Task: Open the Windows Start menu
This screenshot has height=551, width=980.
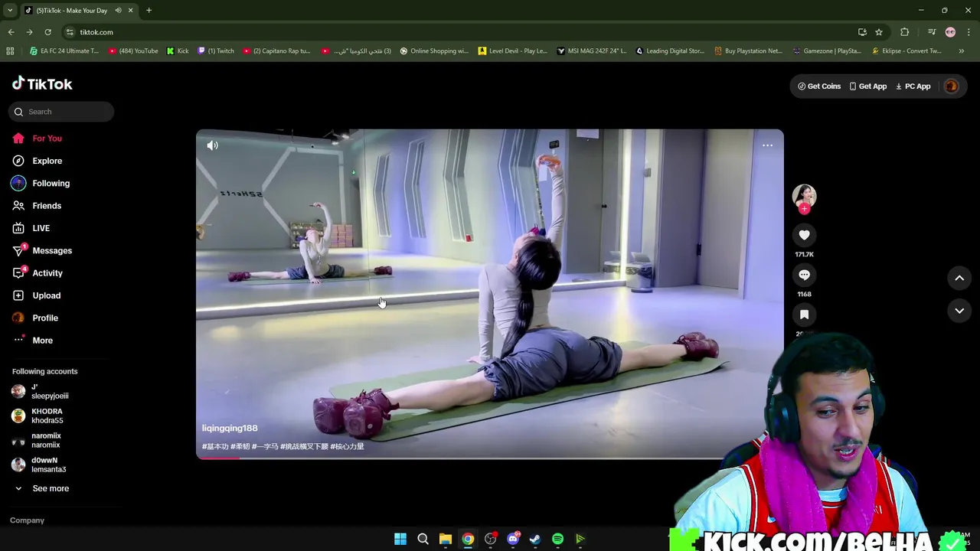Action: click(x=400, y=540)
